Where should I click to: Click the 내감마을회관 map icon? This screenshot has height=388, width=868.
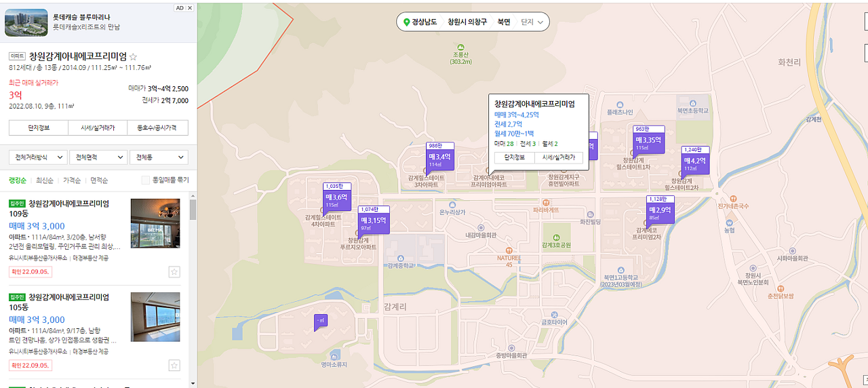[481, 227]
